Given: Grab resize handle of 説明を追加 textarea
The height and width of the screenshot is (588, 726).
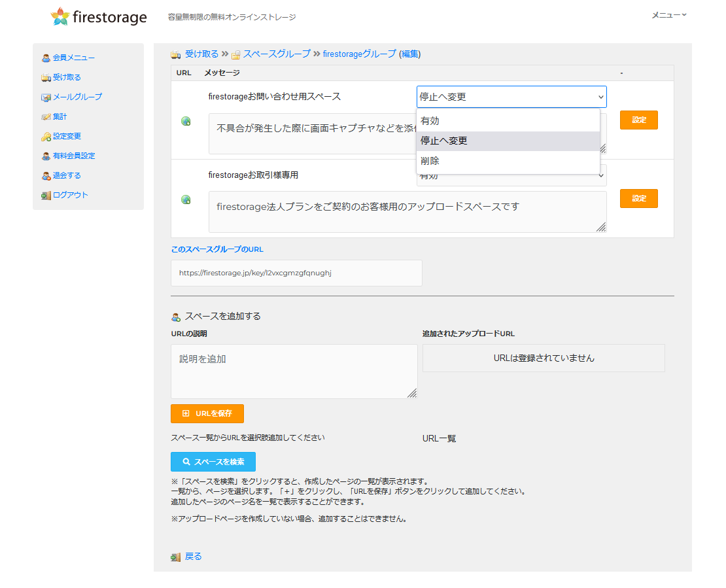Looking at the screenshot, I should click(x=412, y=393).
